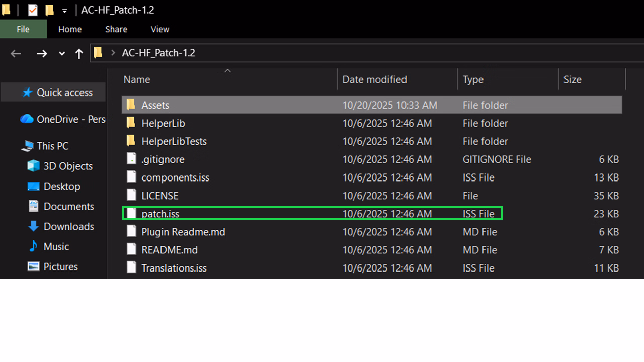Click the address bar path AC-HF_Patch-1.2
Image resolution: width=644 pixels, height=362 pixels.
point(158,53)
